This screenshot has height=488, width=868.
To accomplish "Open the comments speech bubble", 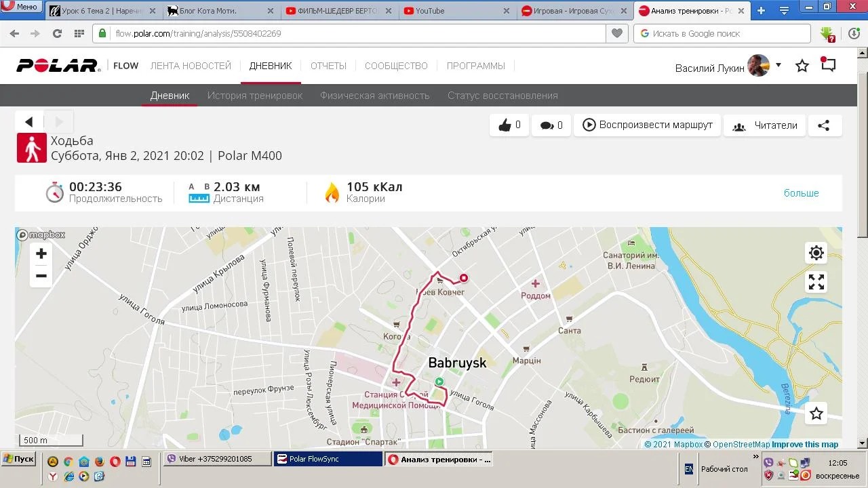I will 547,125.
